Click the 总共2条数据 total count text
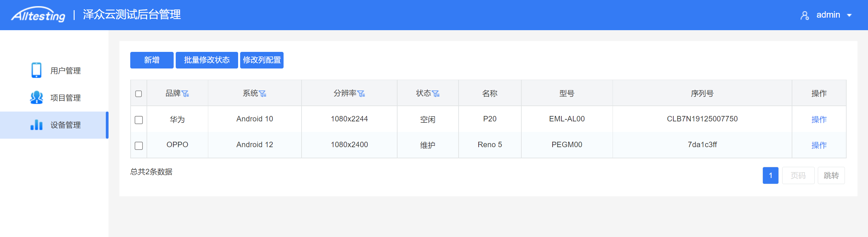This screenshot has height=237, width=868. tap(151, 172)
